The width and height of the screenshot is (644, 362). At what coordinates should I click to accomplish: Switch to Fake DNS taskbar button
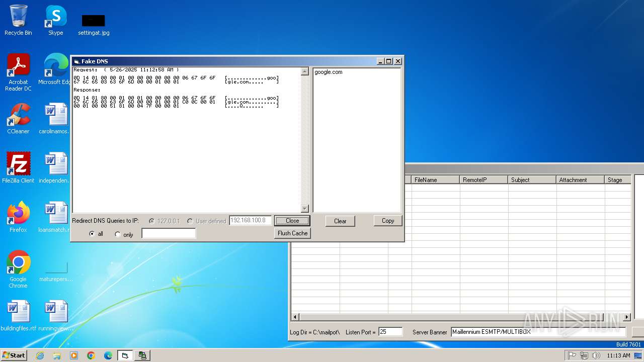(x=125, y=355)
